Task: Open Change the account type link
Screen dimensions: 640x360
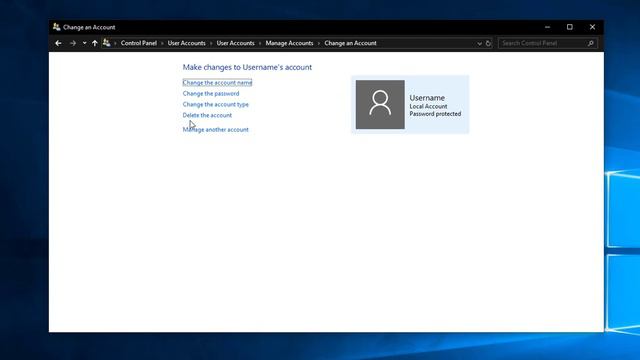Action: (x=216, y=104)
